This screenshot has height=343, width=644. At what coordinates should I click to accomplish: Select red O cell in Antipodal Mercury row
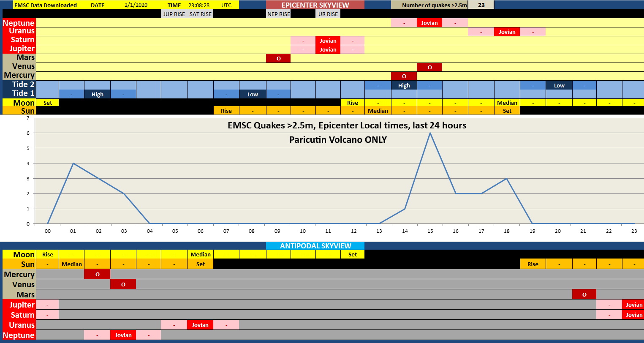[x=97, y=274]
